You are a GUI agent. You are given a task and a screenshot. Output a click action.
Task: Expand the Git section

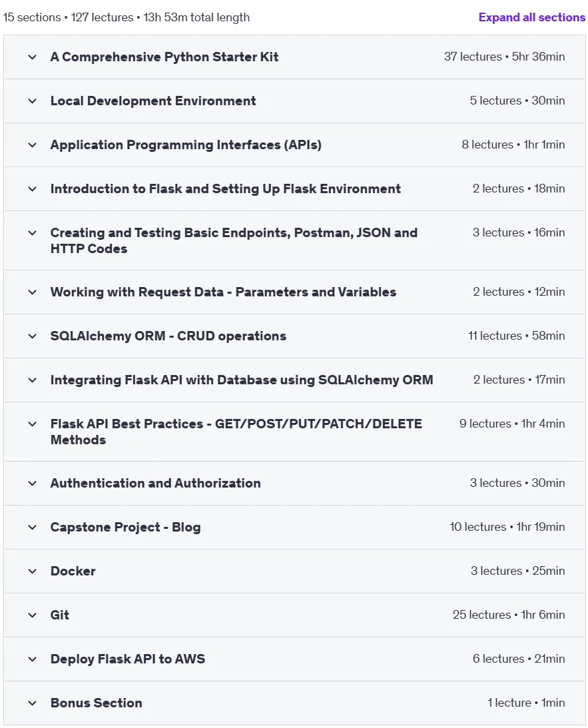click(294, 615)
